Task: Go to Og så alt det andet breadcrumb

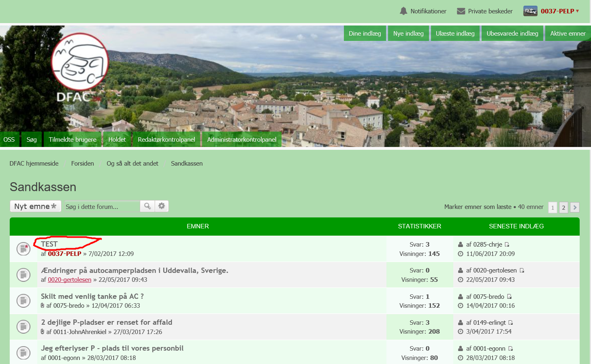Action: coord(132,164)
